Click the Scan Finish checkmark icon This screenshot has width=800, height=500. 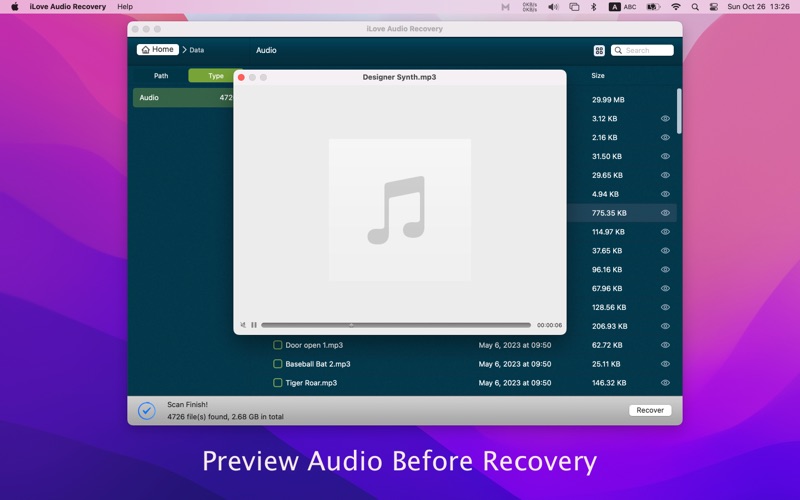click(x=146, y=411)
